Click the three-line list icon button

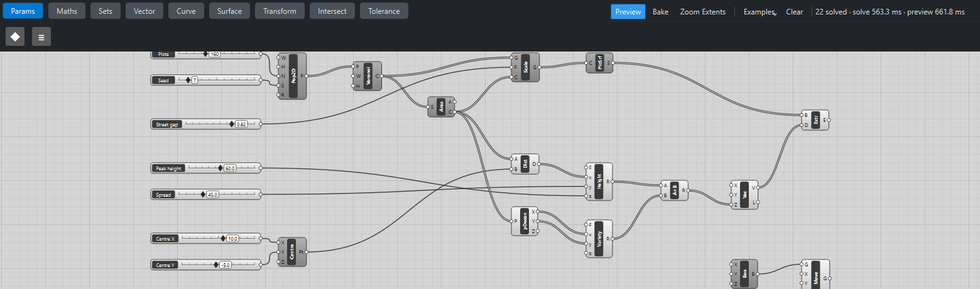(41, 36)
